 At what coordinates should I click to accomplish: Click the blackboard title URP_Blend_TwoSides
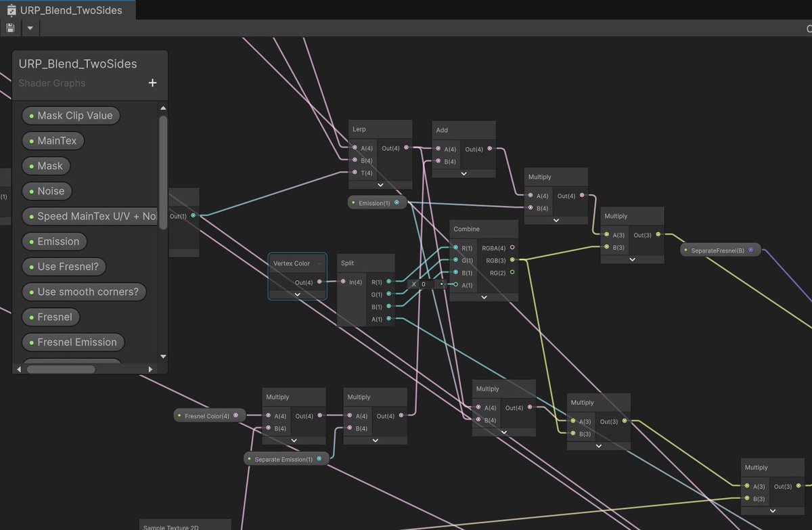tap(78, 64)
